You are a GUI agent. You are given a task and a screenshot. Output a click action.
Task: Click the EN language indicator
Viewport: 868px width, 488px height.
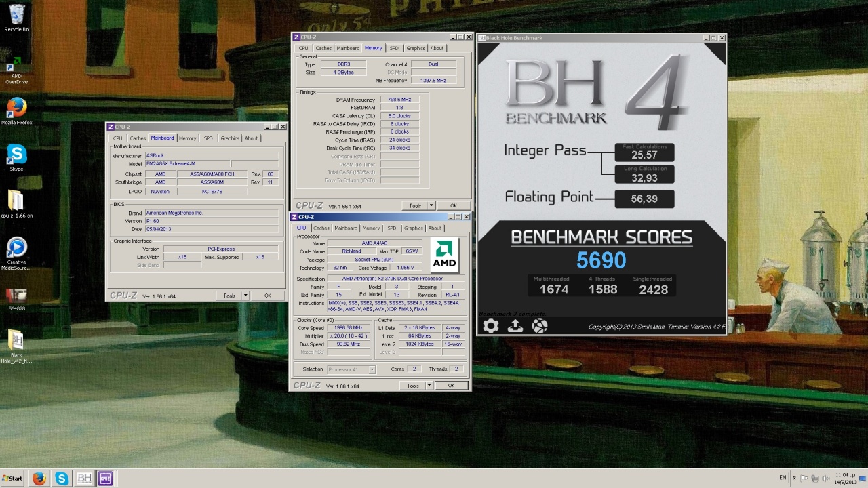click(783, 478)
